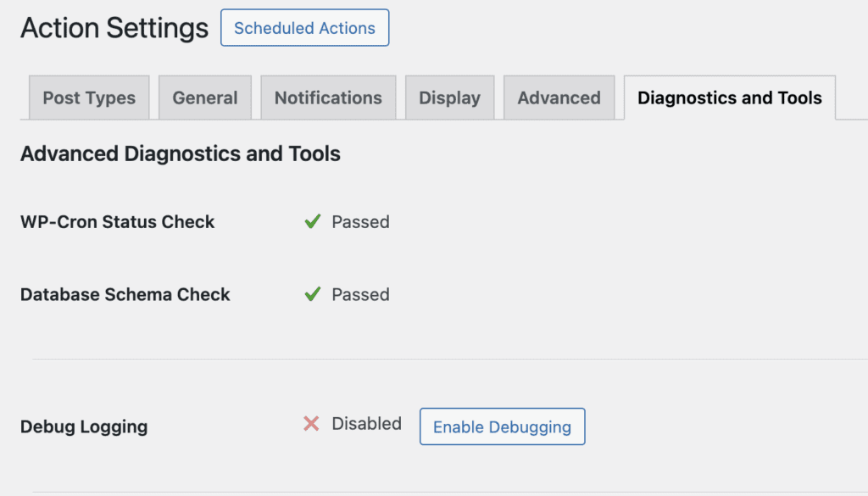Image resolution: width=868 pixels, height=496 pixels.
Task: Click the divider line above Debug Logging
Action: tap(449, 359)
